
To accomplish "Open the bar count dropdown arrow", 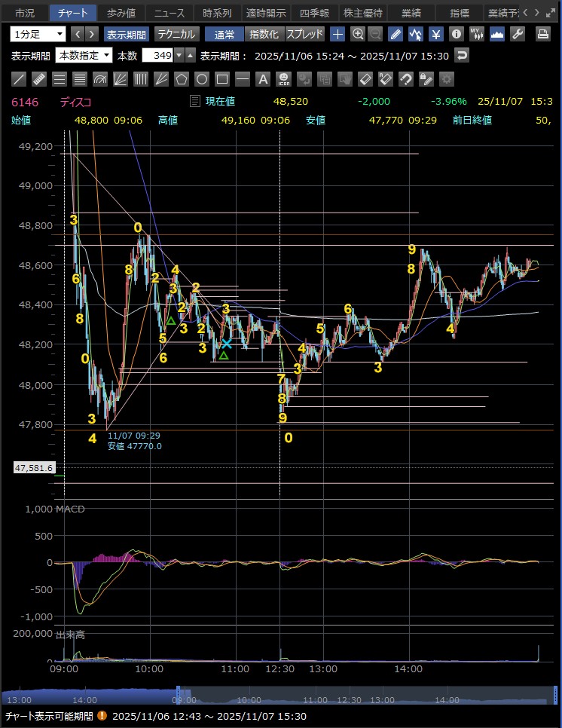I will pyautogui.click(x=179, y=55).
